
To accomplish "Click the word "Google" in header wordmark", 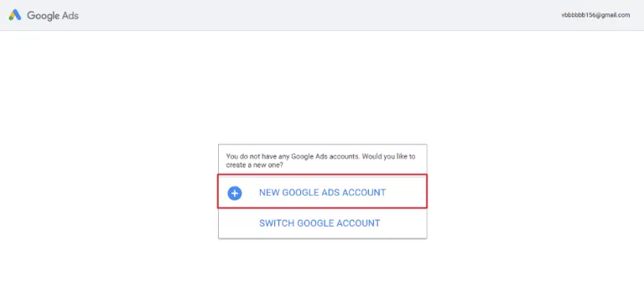I will click(43, 16).
